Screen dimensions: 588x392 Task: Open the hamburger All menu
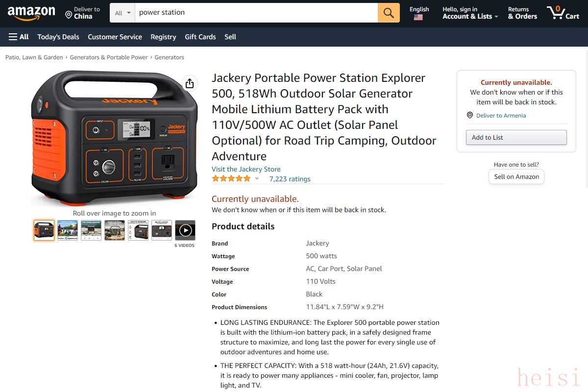coord(19,37)
